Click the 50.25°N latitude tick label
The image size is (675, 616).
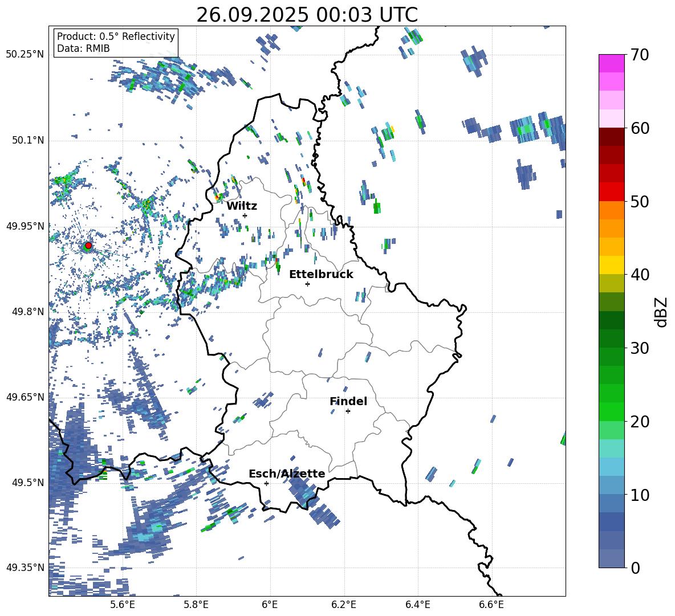(x=25, y=55)
